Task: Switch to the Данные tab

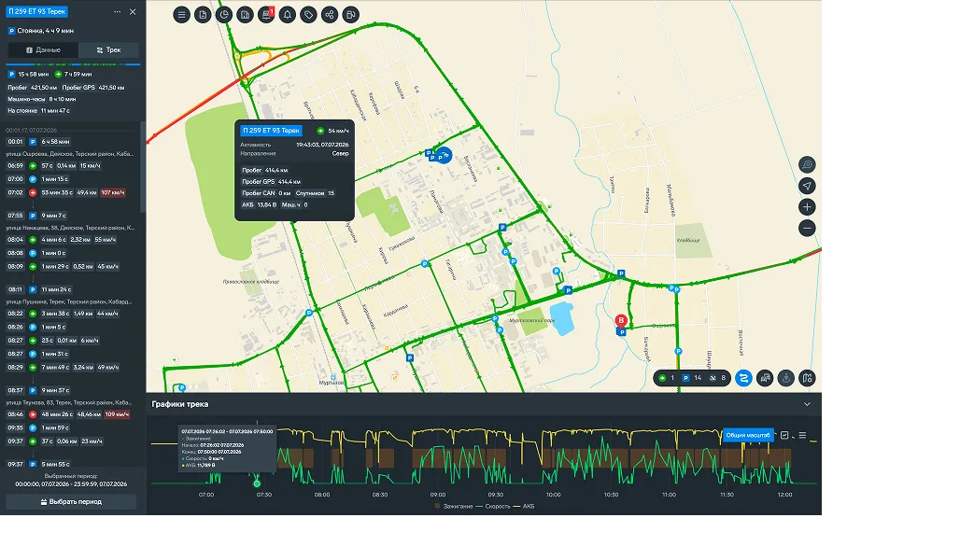Action: pyautogui.click(x=43, y=49)
